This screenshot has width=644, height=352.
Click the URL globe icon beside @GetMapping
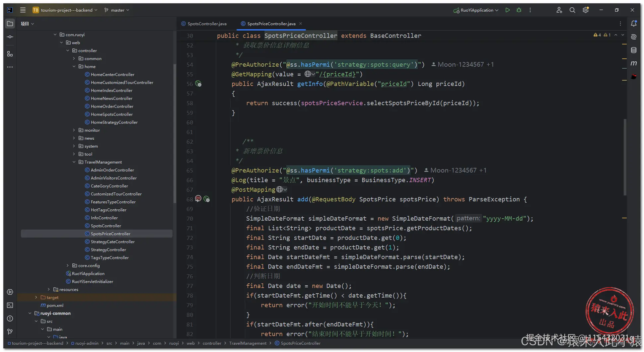pos(310,74)
